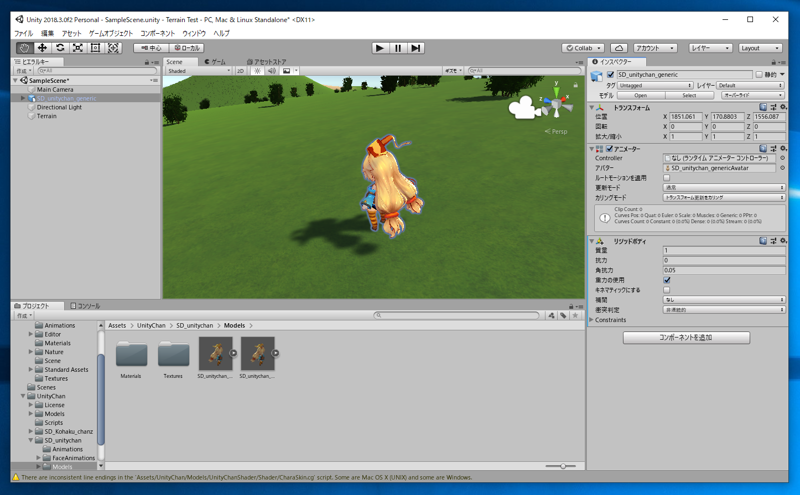This screenshot has width=800, height=495.
Task: Toggle scene audio speaker icon
Action: (x=271, y=71)
